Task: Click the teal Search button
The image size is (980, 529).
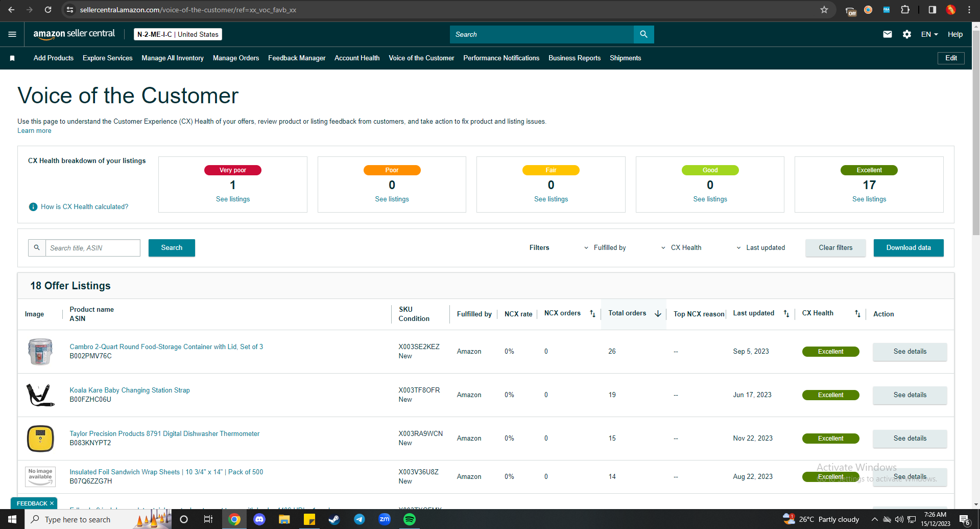Action: [172, 248]
